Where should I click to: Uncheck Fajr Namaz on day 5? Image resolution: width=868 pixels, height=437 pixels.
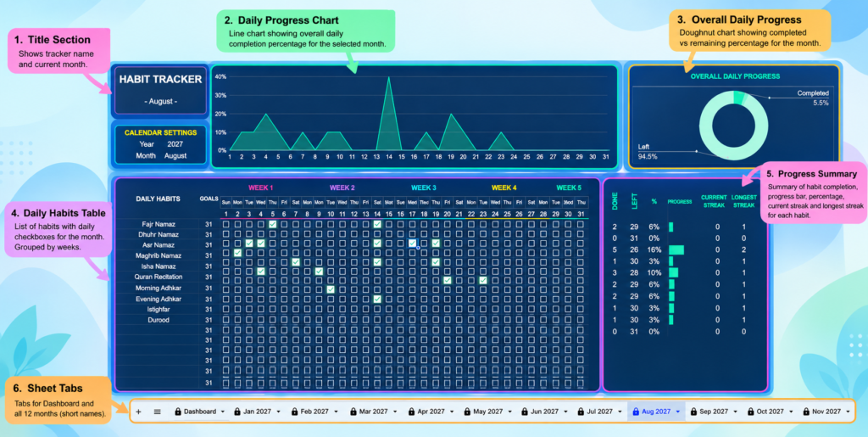[x=272, y=224]
